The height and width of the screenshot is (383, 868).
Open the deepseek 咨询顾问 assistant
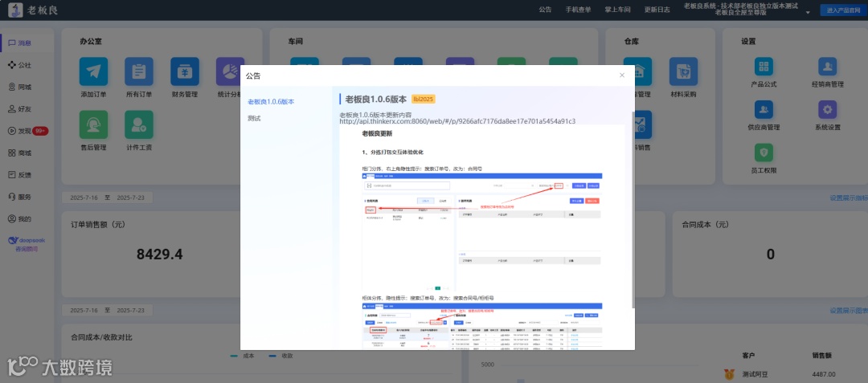[x=27, y=244]
